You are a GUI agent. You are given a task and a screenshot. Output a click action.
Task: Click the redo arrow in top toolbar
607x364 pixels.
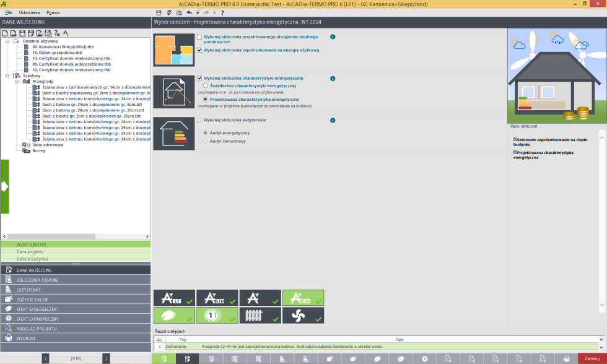point(206,13)
